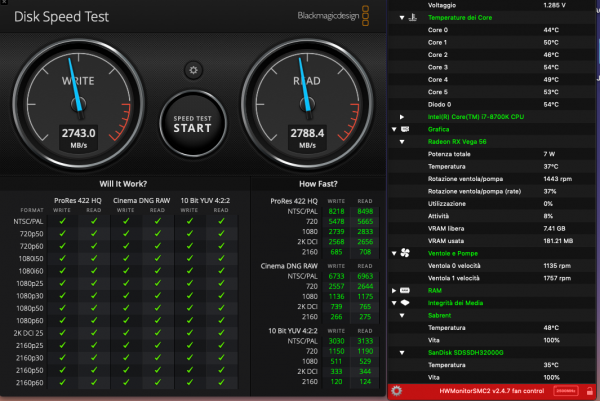The height and width of the screenshot is (401, 600).
Task: Click ProRes 422 HQ NTSC/PAL read value 8498
Action: point(365,211)
